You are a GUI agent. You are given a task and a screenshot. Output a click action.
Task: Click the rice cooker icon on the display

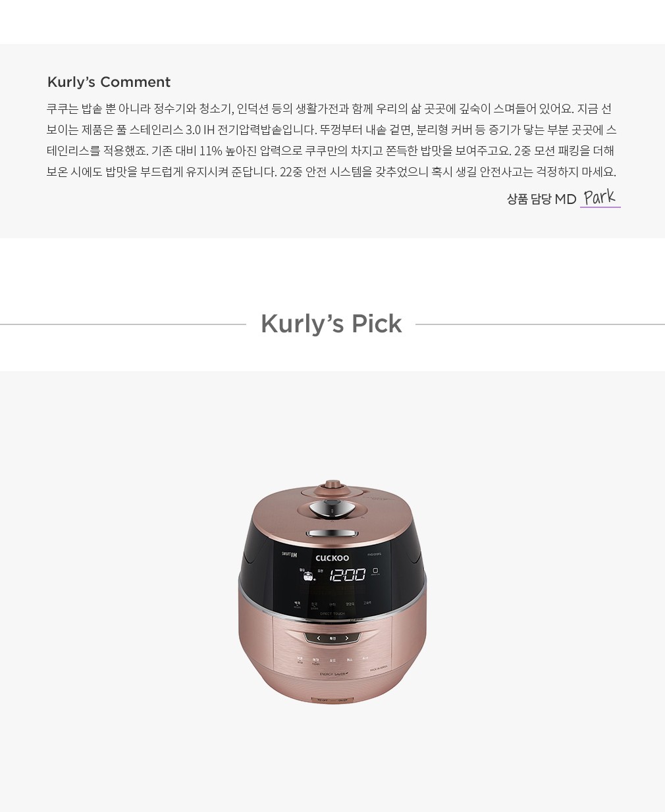point(308,577)
